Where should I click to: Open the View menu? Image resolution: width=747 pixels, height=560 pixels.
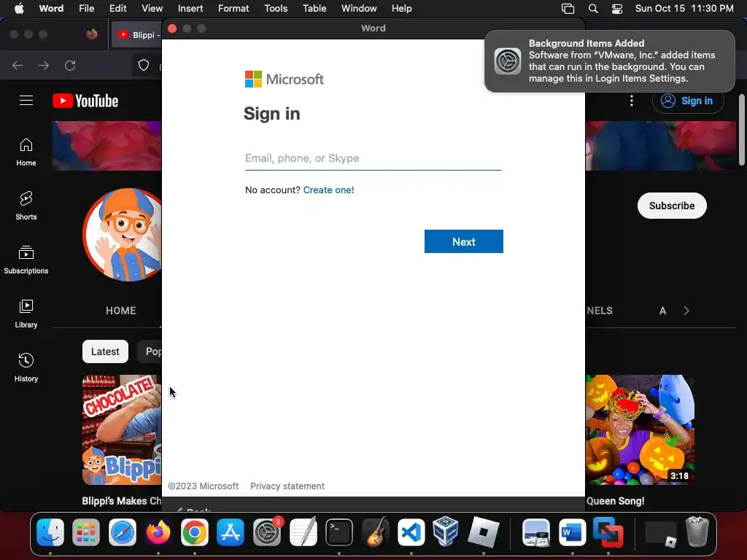[152, 9]
